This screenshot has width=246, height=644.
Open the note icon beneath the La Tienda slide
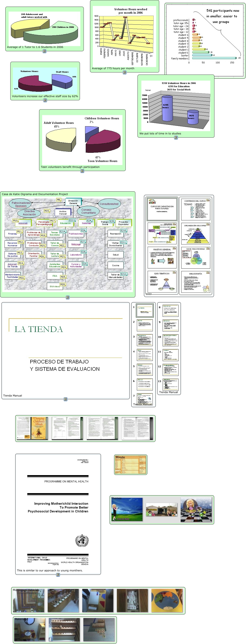click(65, 399)
